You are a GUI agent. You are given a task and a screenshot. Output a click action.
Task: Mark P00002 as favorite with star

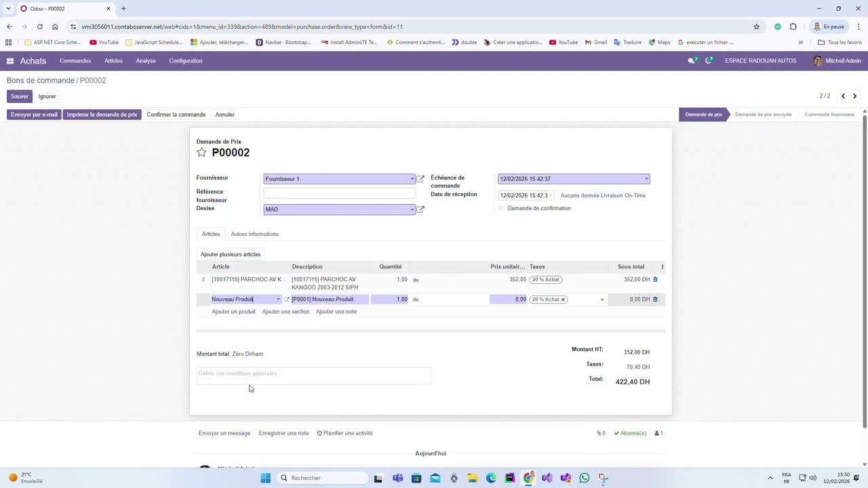tap(201, 152)
